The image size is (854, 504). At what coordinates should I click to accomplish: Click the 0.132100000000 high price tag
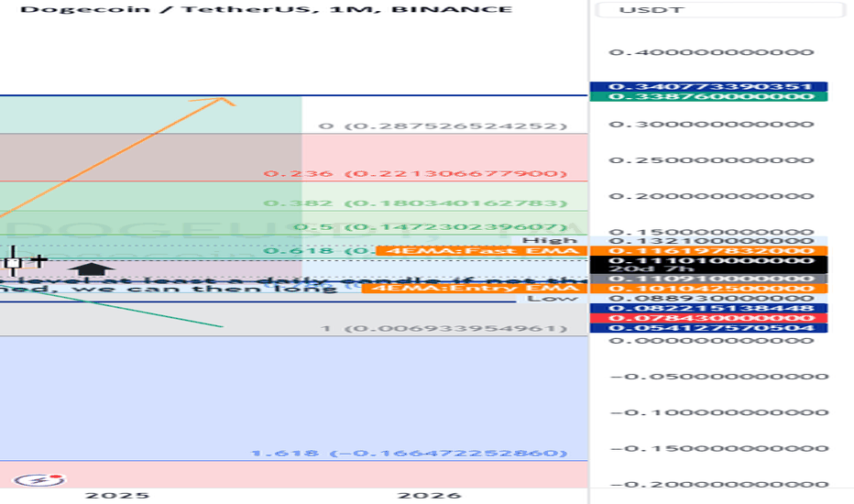(708, 241)
